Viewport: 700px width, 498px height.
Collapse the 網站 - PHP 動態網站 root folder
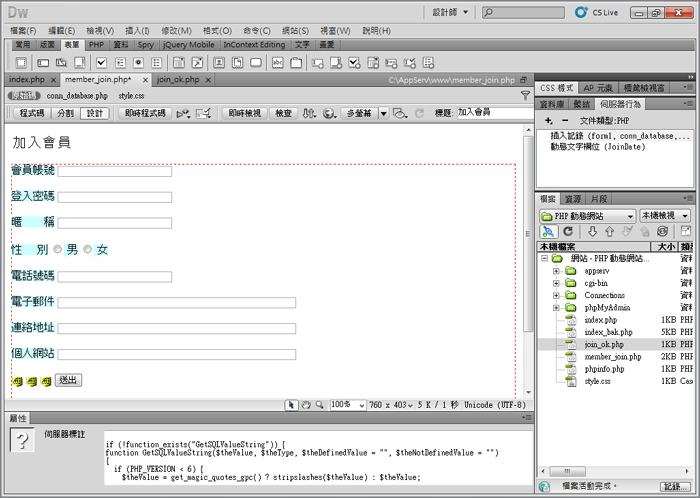[544, 258]
